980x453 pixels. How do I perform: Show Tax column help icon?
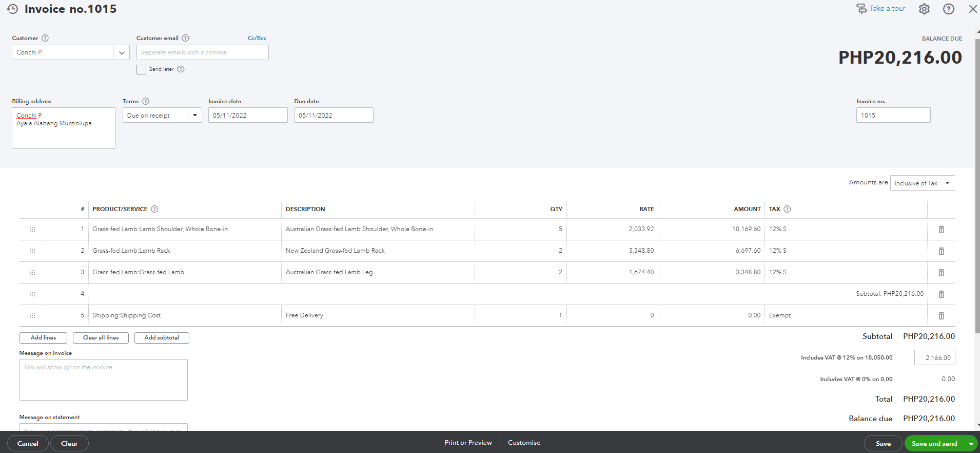(788, 209)
